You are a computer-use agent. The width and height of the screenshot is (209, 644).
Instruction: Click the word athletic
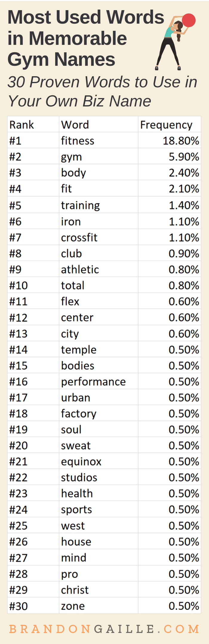pyautogui.click(x=80, y=269)
